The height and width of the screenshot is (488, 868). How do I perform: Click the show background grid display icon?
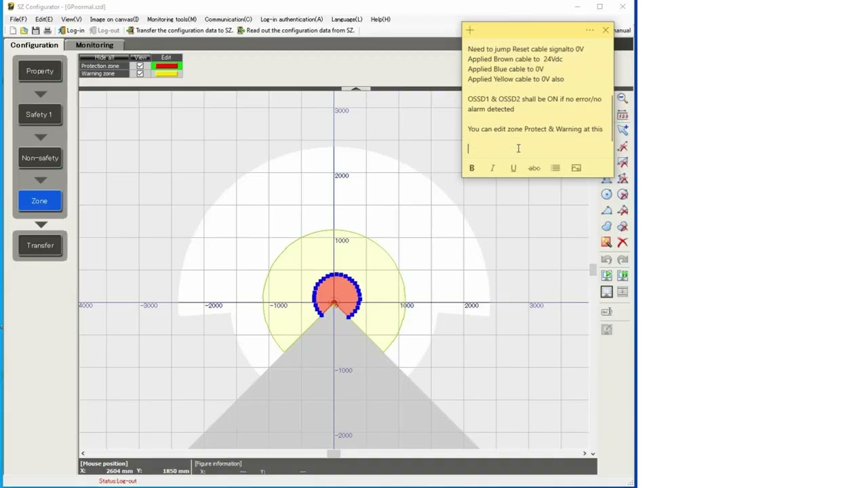606,291
